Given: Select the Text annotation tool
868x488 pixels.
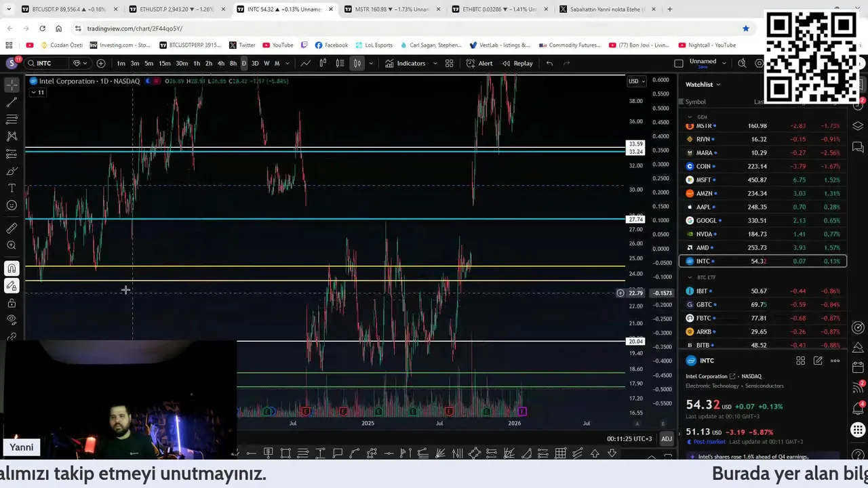Looking at the screenshot, I should [12, 188].
